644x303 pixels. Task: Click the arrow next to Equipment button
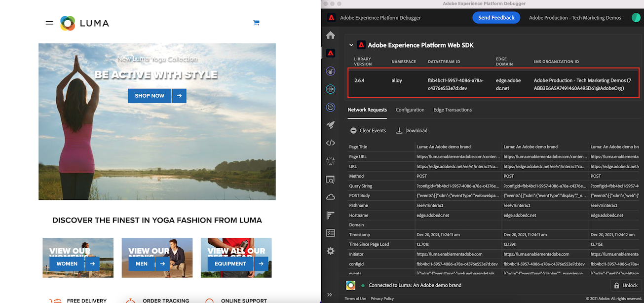coord(262,264)
